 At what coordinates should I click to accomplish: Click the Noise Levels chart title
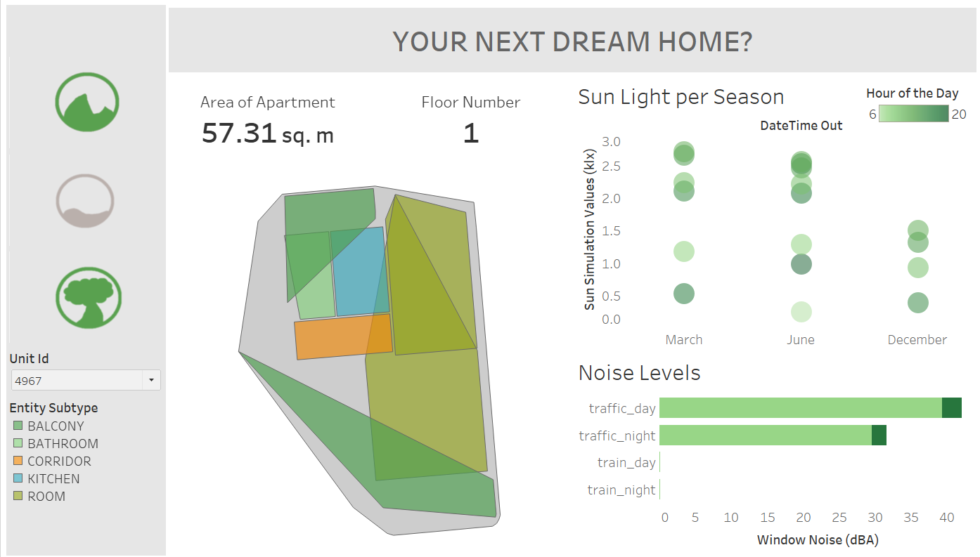pos(639,373)
